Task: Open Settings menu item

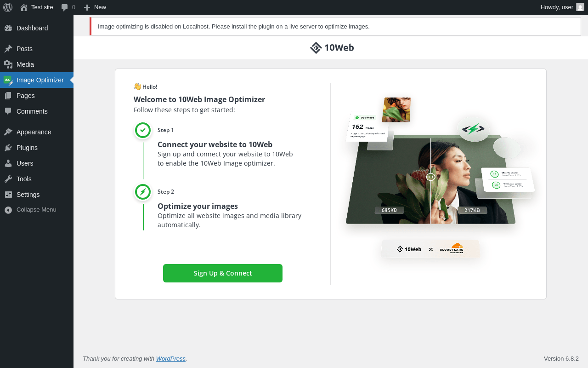Action: [x=37, y=195]
